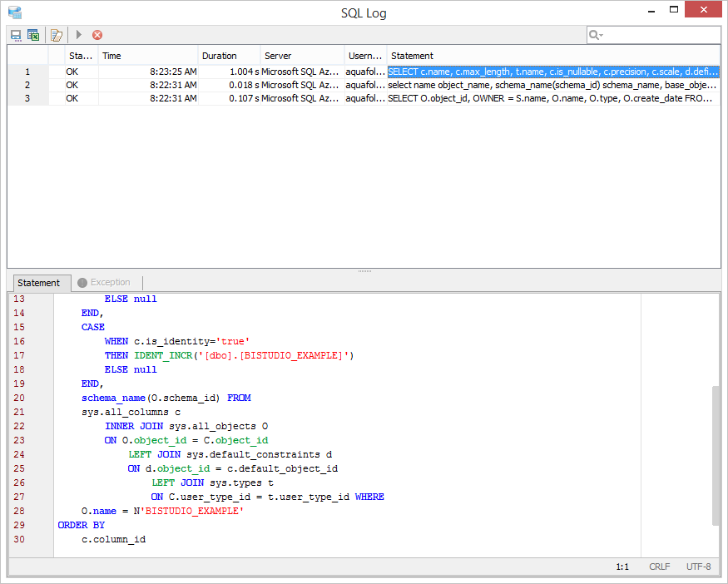Screen dimensions: 728x584
Task: Click the 1:1 cursor position indicator
Action: click(x=622, y=567)
